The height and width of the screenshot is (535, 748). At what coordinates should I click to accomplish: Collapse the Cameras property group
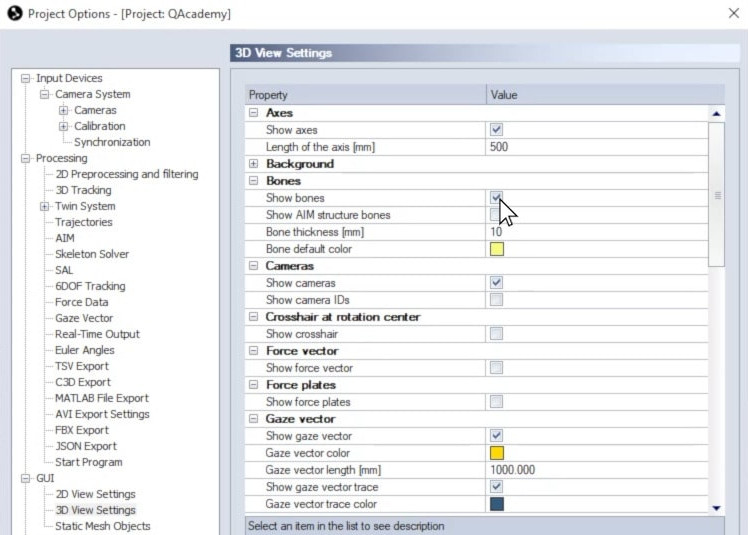pyautogui.click(x=254, y=266)
